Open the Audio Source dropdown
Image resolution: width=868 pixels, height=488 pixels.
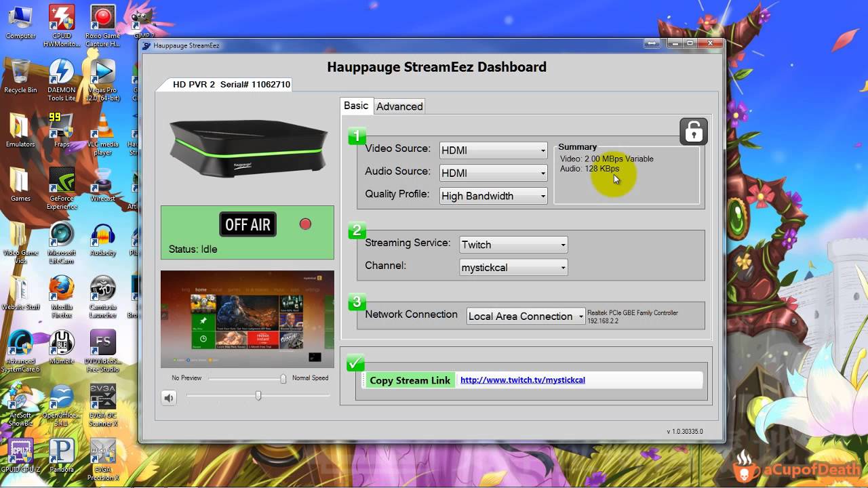click(493, 173)
